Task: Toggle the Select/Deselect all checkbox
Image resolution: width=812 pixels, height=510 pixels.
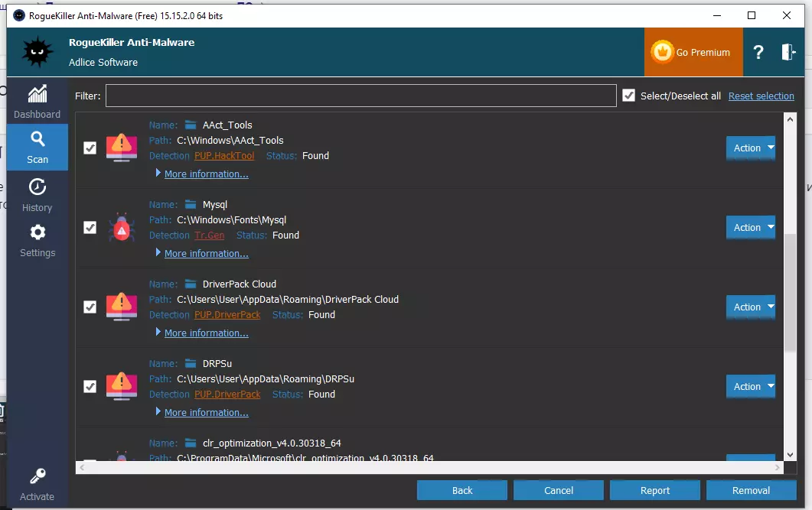Action: point(629,96)
